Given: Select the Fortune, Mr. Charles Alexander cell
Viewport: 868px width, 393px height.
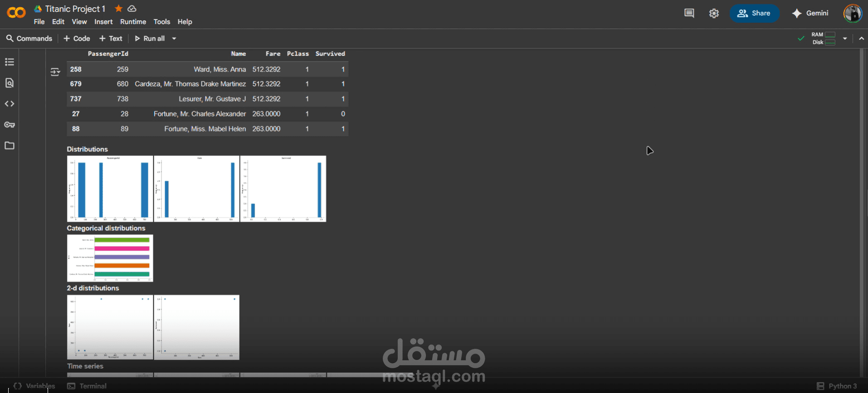Looking at the screenshot, I should pyautogui.click(x=200, y=114).
